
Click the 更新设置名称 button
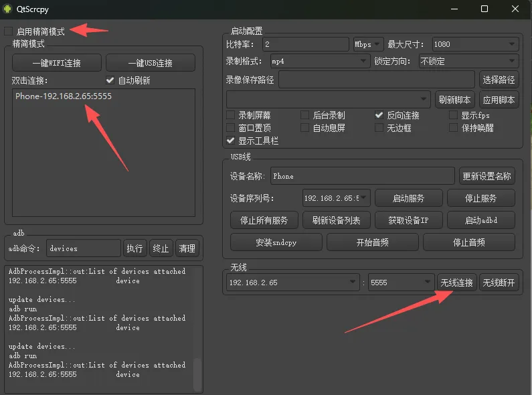[486, 176]
